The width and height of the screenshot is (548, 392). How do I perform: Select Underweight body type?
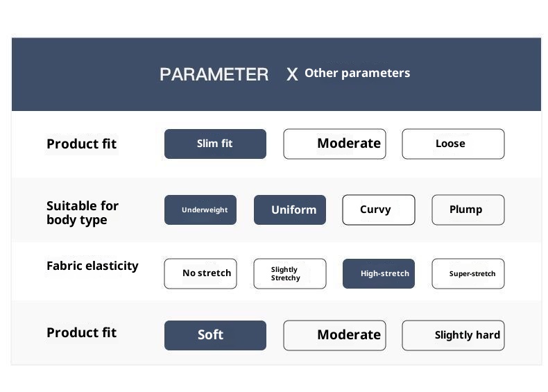tap(200, 210)
